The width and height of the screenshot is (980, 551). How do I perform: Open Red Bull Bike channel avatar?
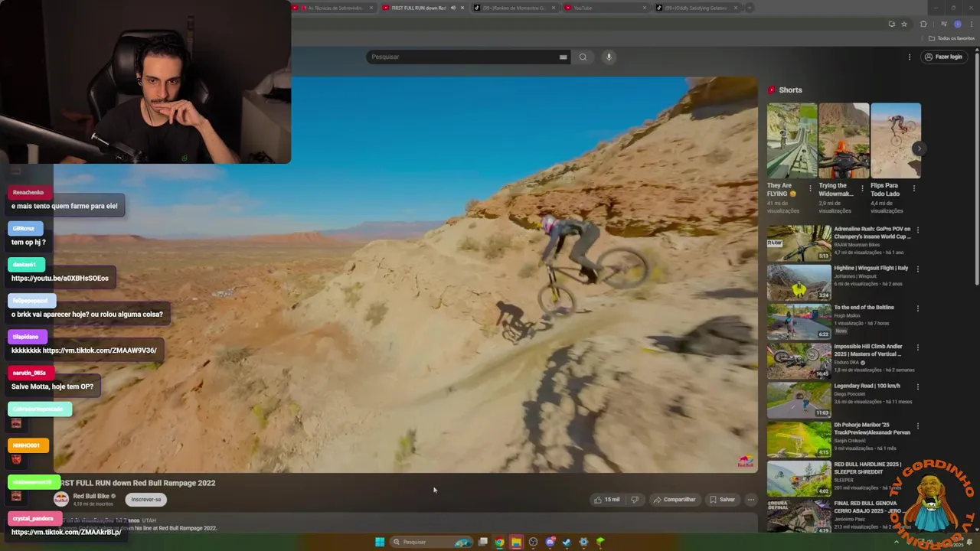click(61, 499)
